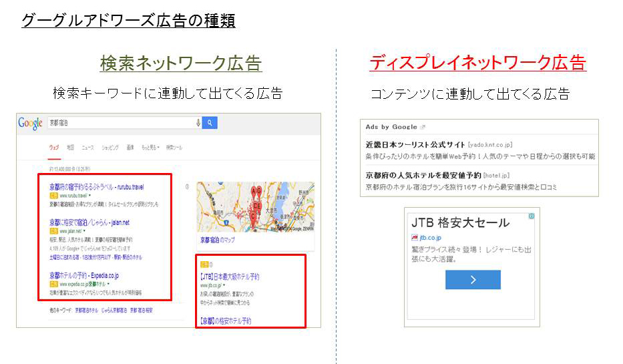Click the [yado.knt.co.jp] domain text

coord(490,145)
